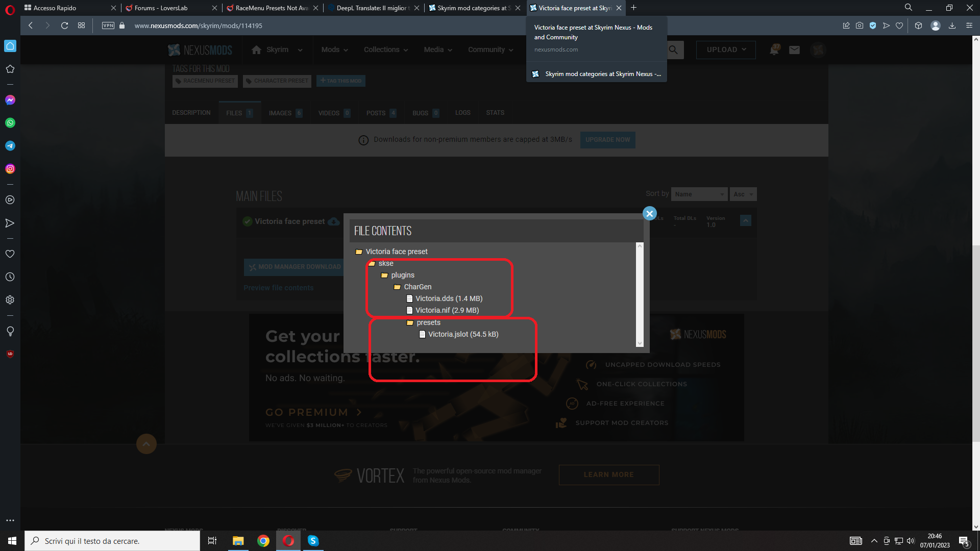Switch to the Description tab
This screenshot has width=980, height=551.
pos(191,113)
